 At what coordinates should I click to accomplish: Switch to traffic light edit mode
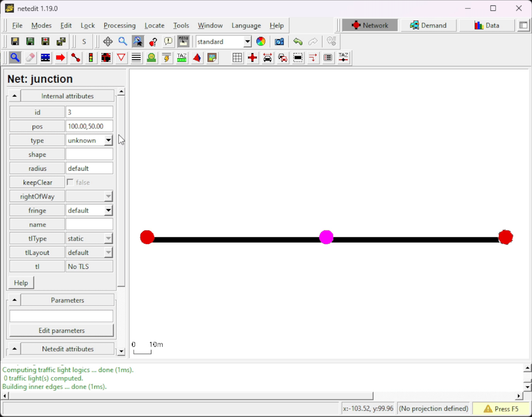(x=91, y=58)
